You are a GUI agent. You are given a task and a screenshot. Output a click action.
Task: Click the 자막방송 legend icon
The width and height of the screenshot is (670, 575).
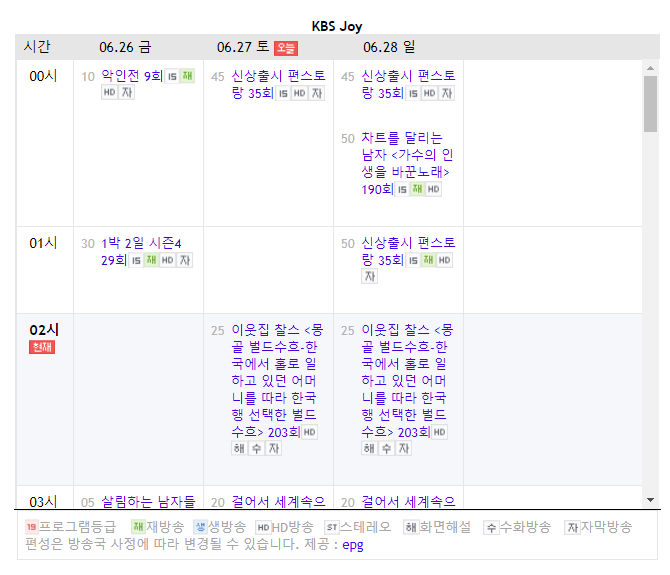(572, 528)
